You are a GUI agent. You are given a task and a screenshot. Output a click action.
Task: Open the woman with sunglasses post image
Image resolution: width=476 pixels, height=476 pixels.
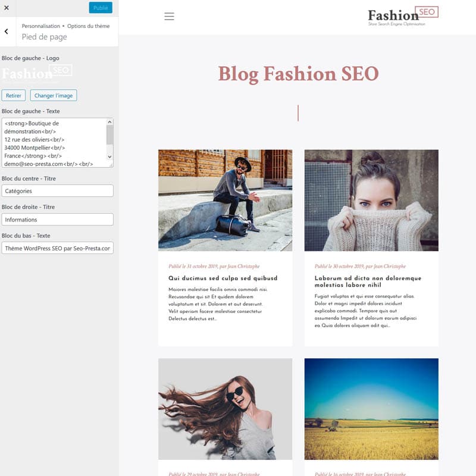pos(225,409)
